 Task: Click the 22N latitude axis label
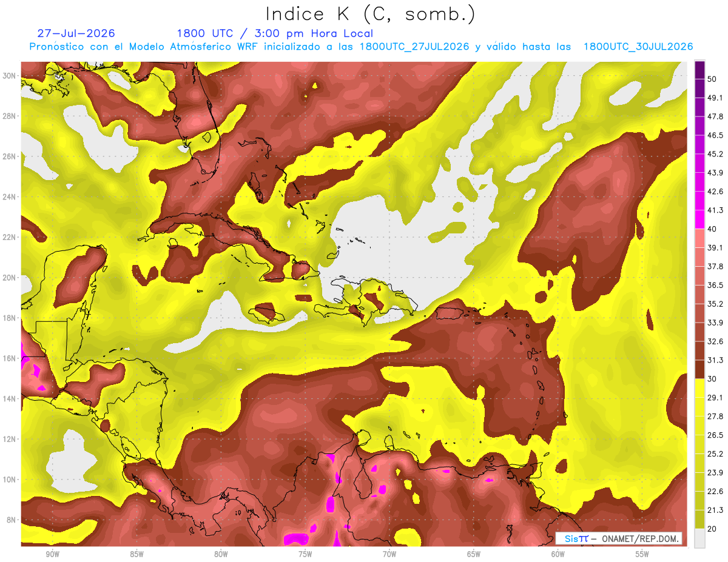(x=10, y=237)
